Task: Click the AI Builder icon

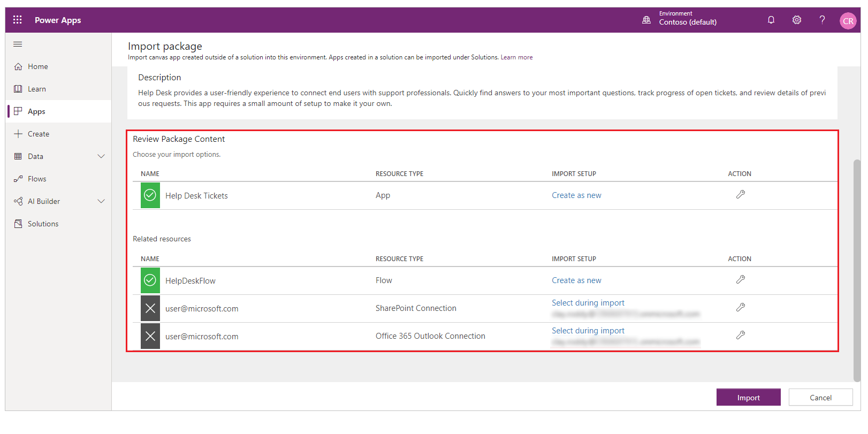Action: point(18,201)
